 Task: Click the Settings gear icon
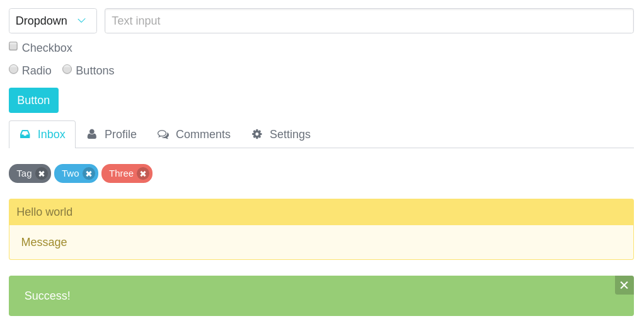point(257,134)
